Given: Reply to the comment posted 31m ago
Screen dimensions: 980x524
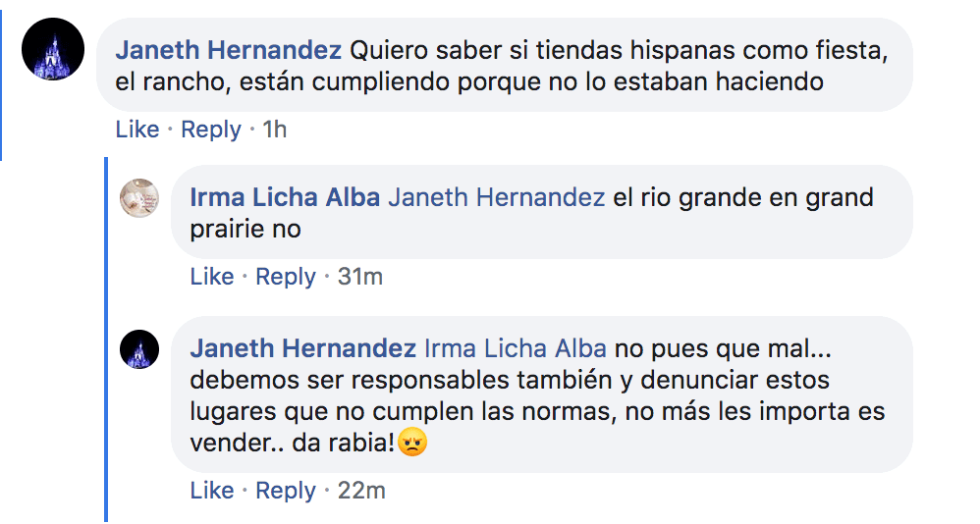Looking at the screenshot, I should (286, 277).
